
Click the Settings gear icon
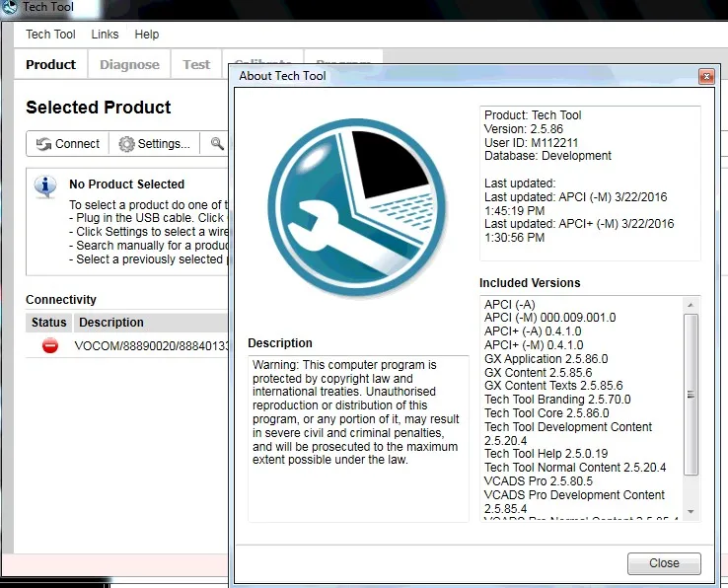click(x=126, y=144)
